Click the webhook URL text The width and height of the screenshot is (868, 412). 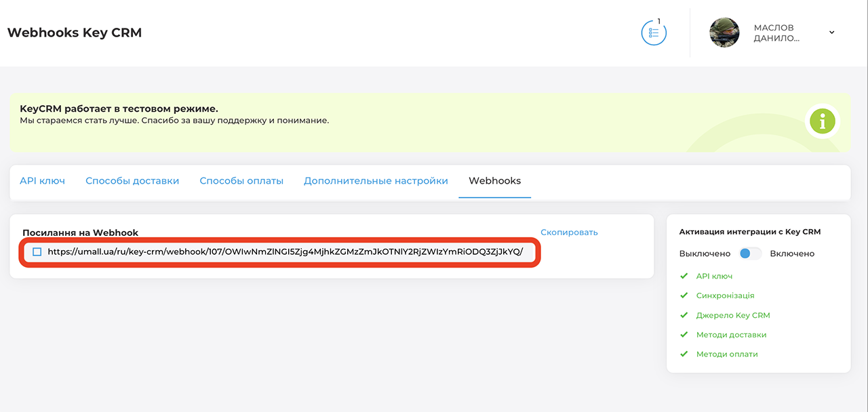click(x=285, y=252)
